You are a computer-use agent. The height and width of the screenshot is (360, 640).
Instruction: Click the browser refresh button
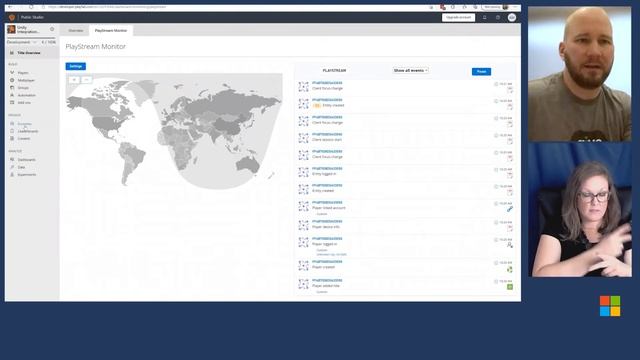[31, 7]
